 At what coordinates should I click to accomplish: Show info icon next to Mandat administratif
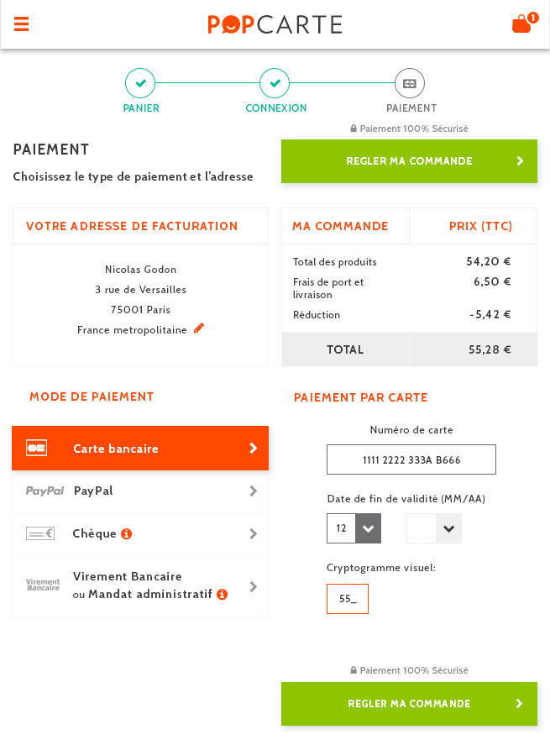pyautogui.click(x=223, y=595)
